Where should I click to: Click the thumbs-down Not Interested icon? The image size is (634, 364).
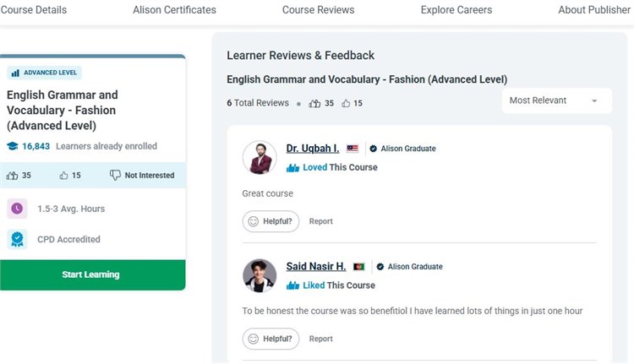tap(115, 175)
